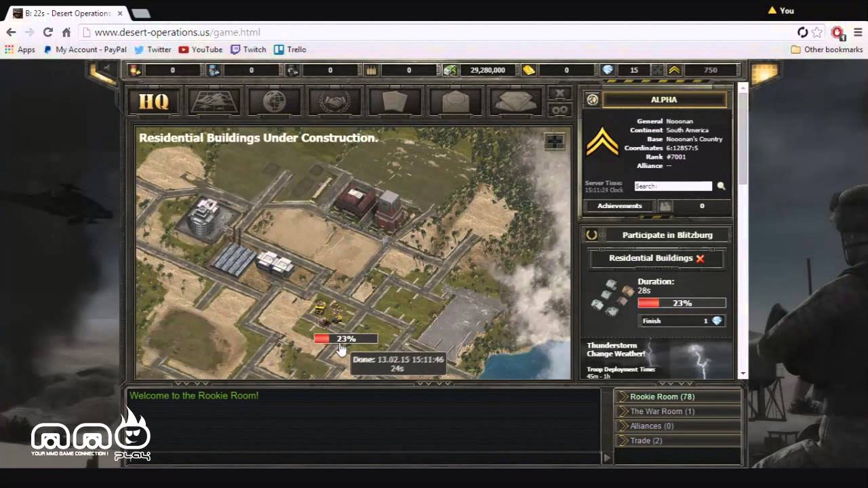Click the first orange resource icon in top bar
The height and width of the screenshot is (488, 868).
135,70
